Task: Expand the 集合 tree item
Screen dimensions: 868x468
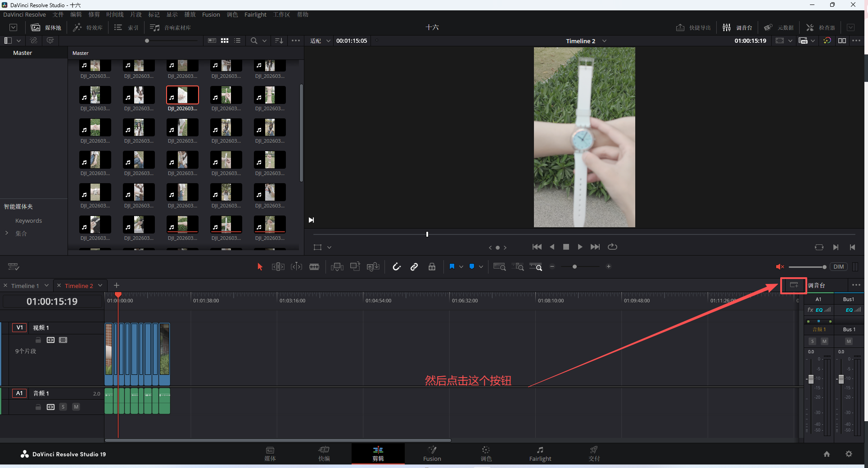Action: tap(7, 233)
